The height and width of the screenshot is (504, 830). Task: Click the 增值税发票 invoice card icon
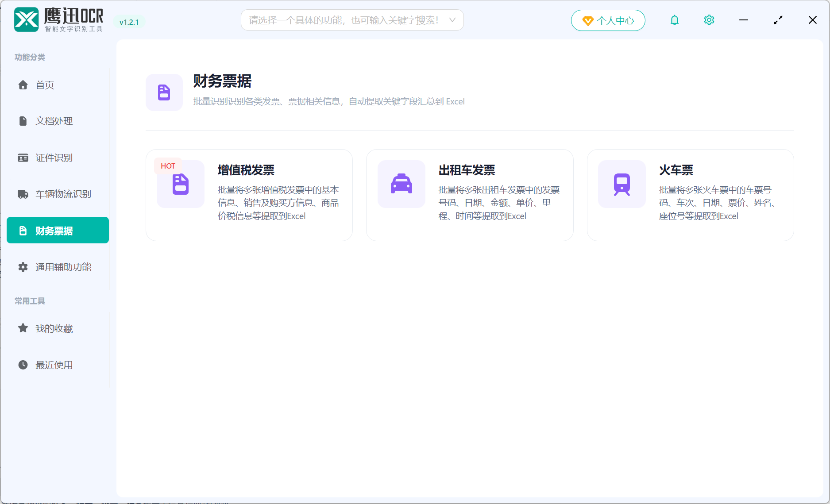point(181,184)
